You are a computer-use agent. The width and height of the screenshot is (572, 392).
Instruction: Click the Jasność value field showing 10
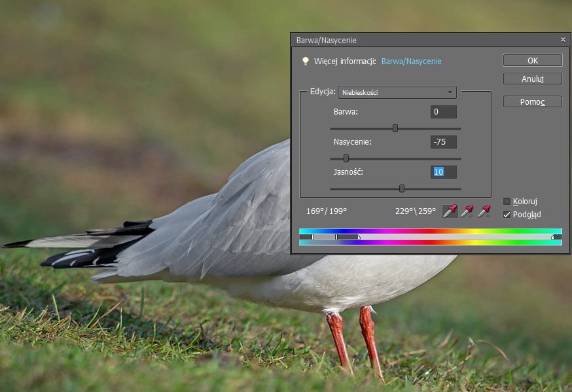444,172
